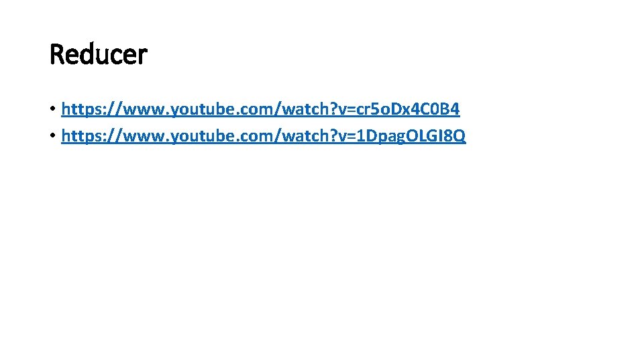Click the Reducer slide title
The height and width of the screenshot is (362, 644).
point(98,54)
